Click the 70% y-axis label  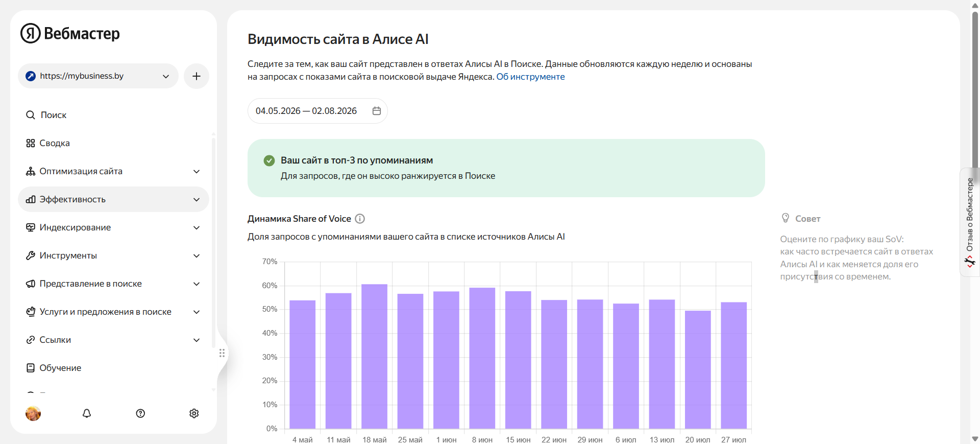269,262
